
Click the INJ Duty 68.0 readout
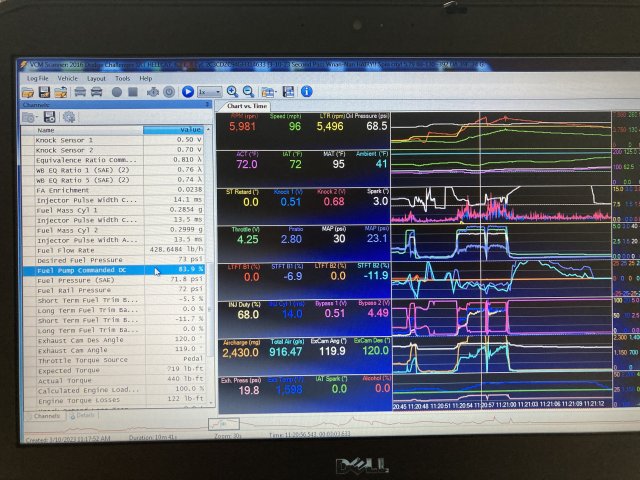(x=248, y=315)
